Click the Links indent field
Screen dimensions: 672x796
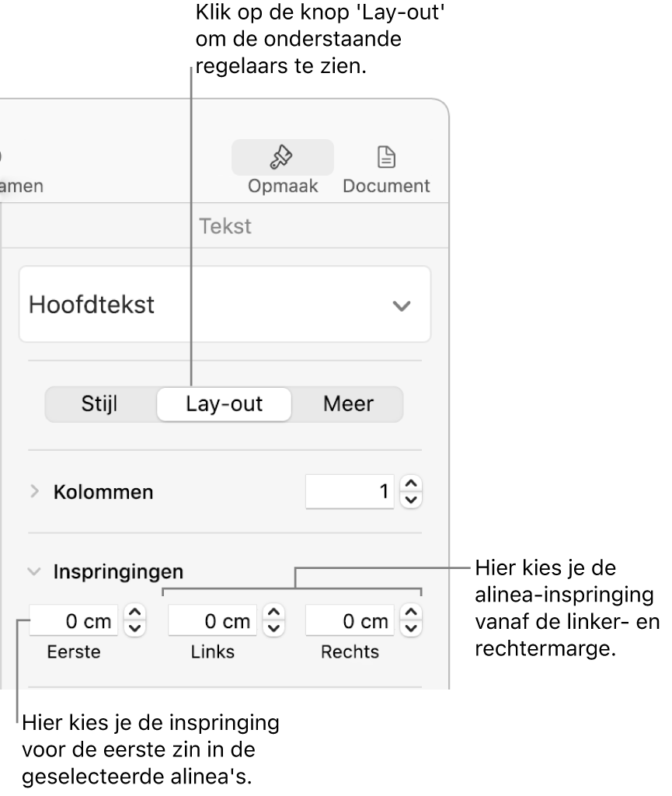pos(213,620)
